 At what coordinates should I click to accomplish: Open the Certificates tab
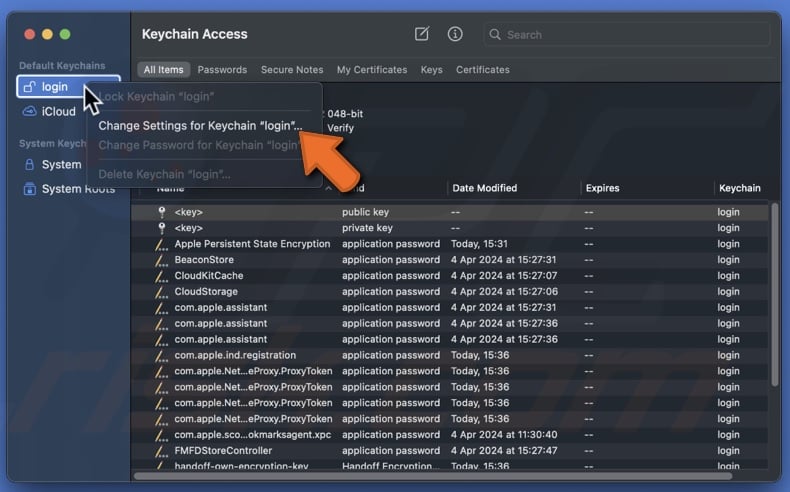[483, 69]
